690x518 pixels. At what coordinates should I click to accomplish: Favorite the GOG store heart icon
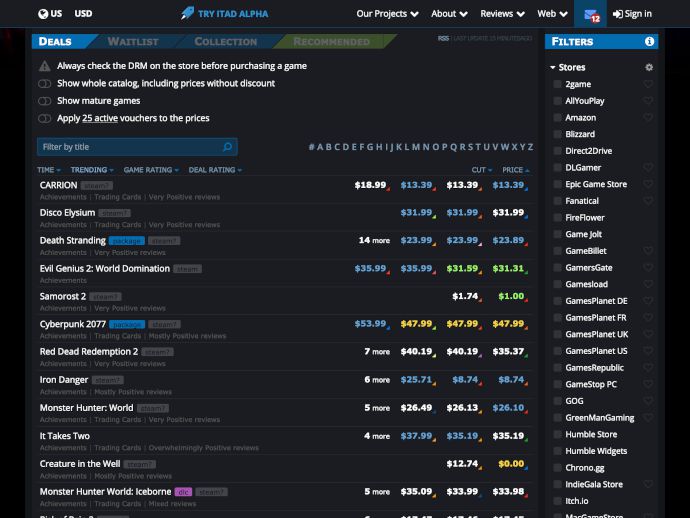pos(648,401)
